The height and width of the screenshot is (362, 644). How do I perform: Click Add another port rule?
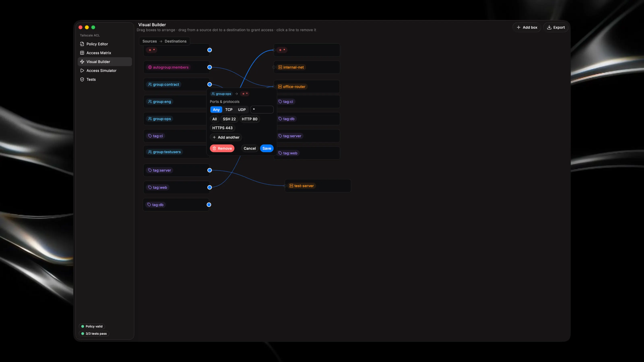tap(226, 137)
